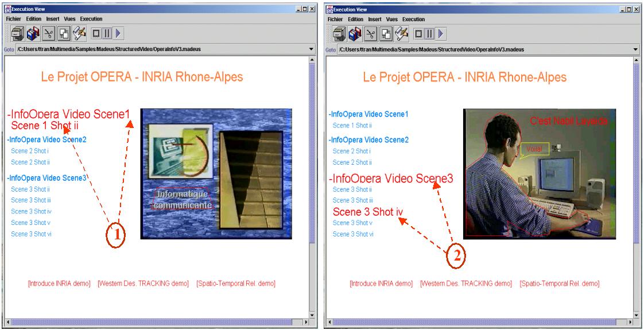The width and height of the screenshot is (644, 330).
Task: Start playback with play arrow in left window
Action: (x=118, y=33)
